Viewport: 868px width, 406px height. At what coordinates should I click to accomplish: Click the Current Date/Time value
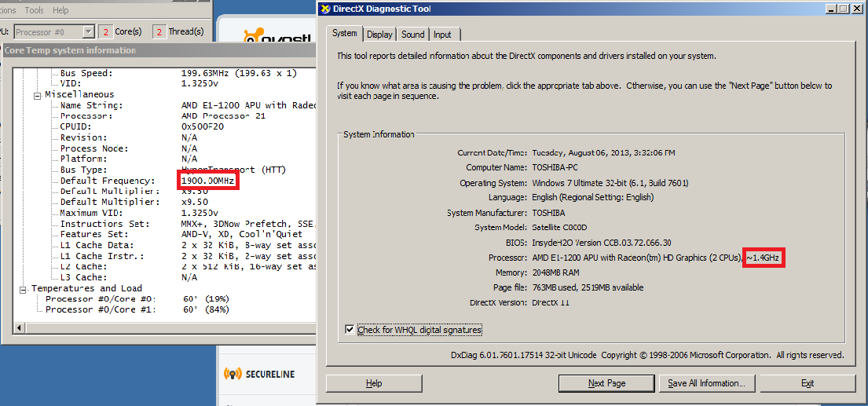coord(603,152)
